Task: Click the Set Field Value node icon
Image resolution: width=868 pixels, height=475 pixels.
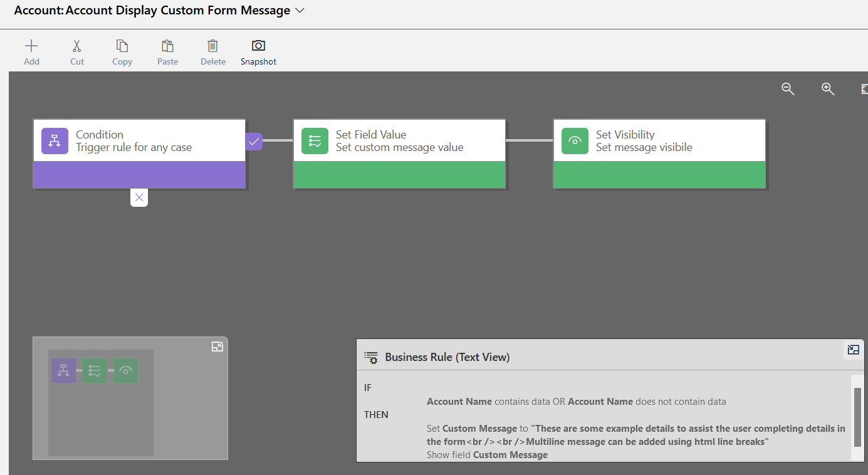Action: (315, 141)
